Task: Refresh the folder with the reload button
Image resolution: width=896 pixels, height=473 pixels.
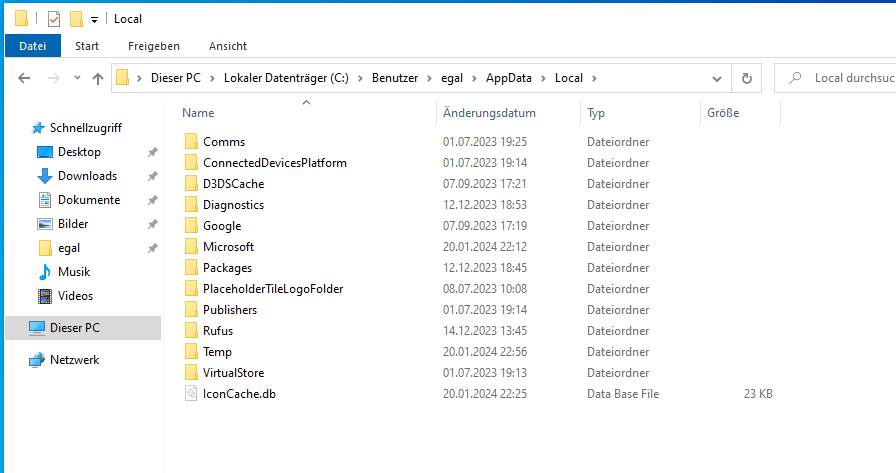Action: 746,78
